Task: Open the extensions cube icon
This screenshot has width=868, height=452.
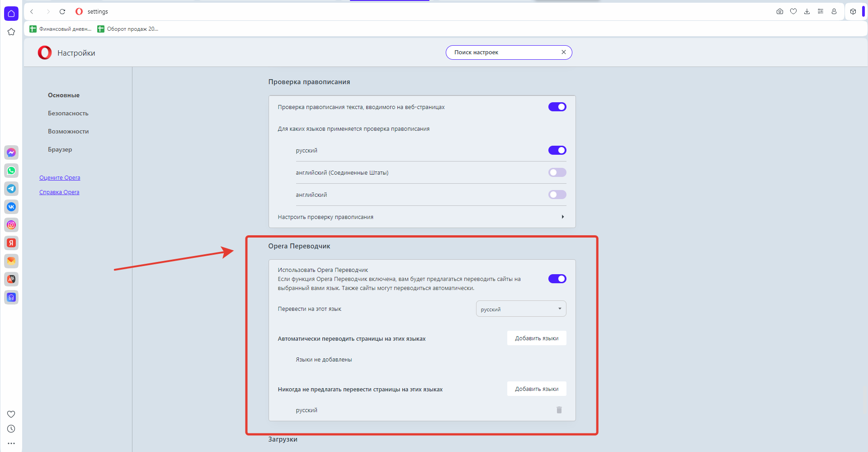Action: [x=853, y=12]
